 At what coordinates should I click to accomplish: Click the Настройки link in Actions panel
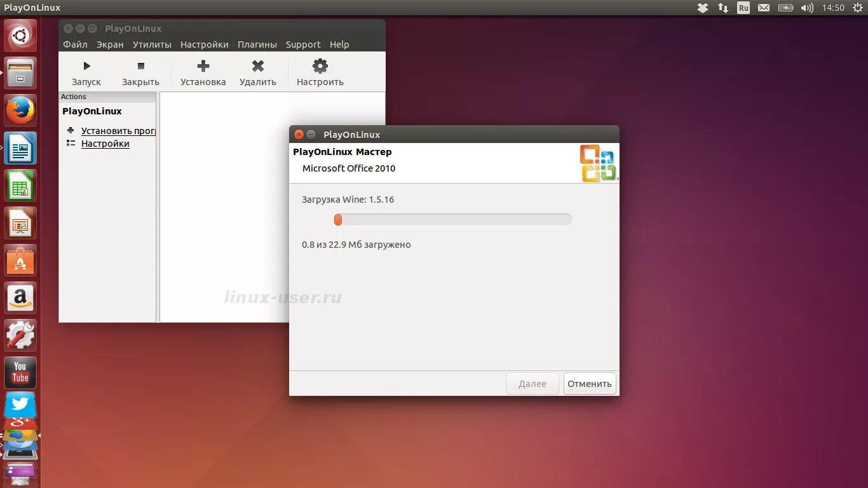(x=105, y=144)
